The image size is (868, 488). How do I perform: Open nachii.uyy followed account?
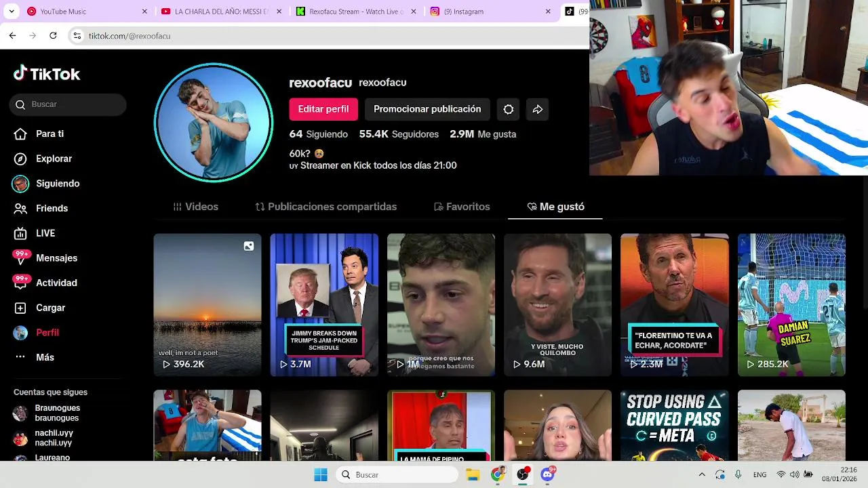pyautogui.click(x=43, y=438)
